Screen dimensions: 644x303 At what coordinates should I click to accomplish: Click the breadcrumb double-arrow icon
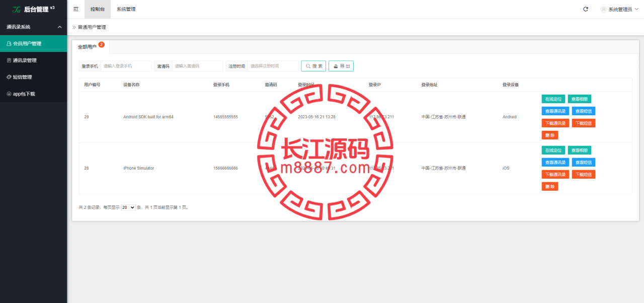pos(74,27)
